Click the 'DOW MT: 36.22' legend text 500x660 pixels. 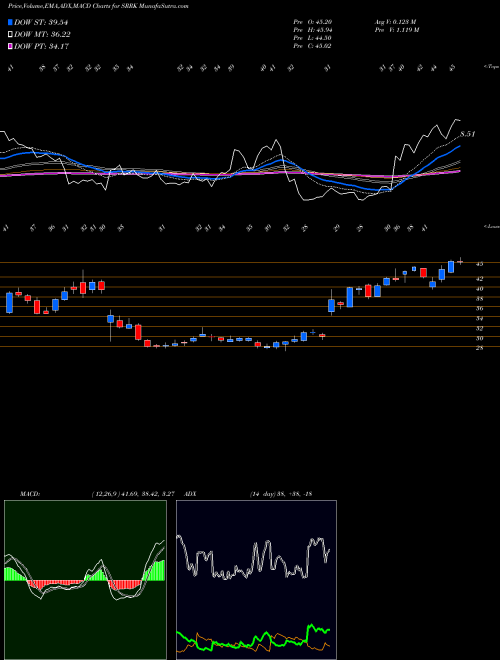[41, 35]
